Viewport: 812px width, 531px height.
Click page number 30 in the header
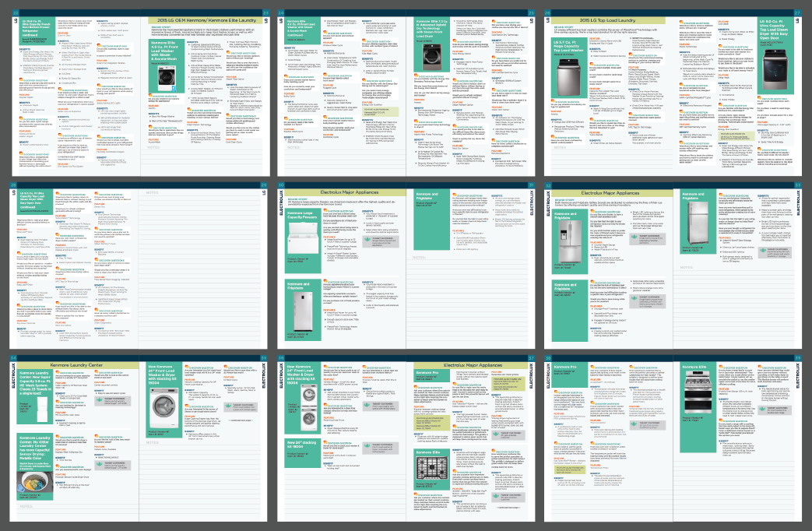coord(281,185)
